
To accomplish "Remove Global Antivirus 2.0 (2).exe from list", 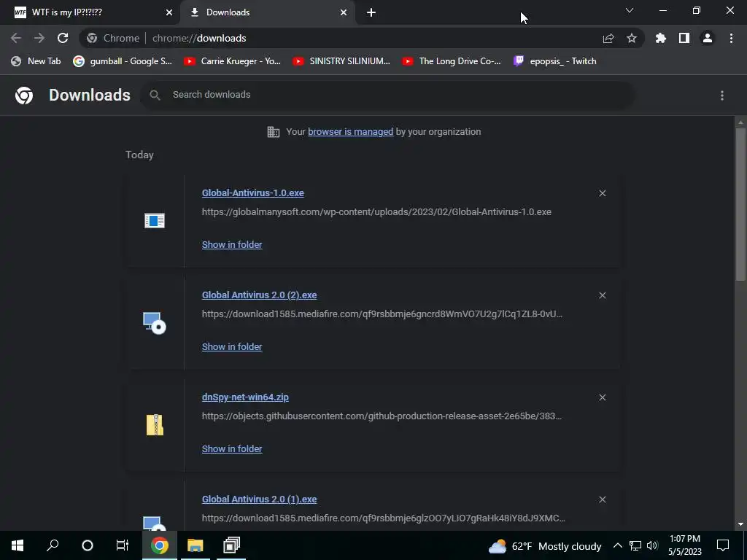I will click(603, 295).
